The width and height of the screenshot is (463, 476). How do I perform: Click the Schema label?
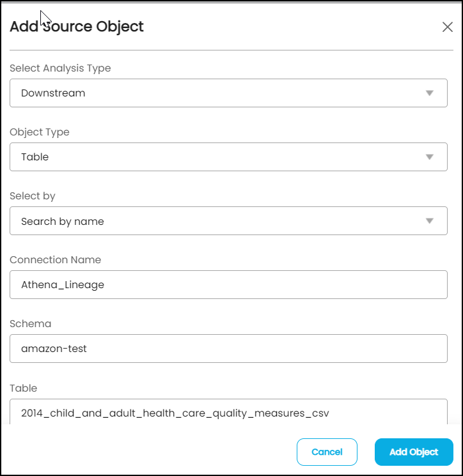(x=31, y=323)
